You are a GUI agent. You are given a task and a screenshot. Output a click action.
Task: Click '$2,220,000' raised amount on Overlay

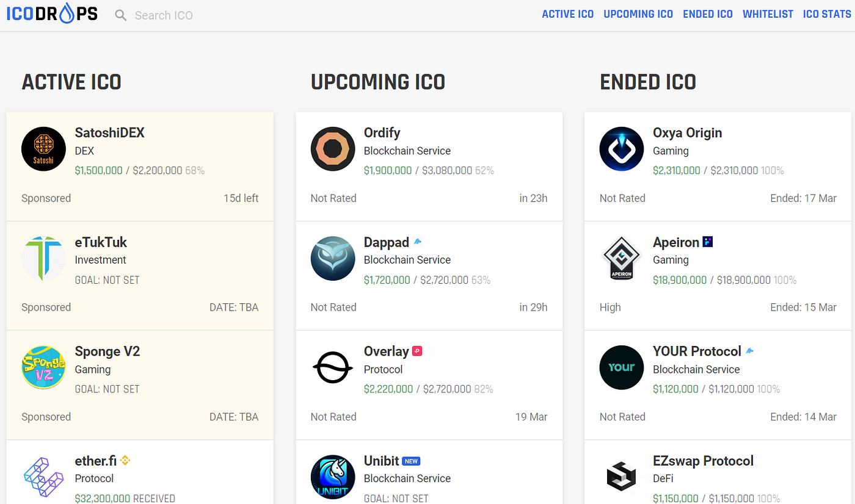(388, 389)
